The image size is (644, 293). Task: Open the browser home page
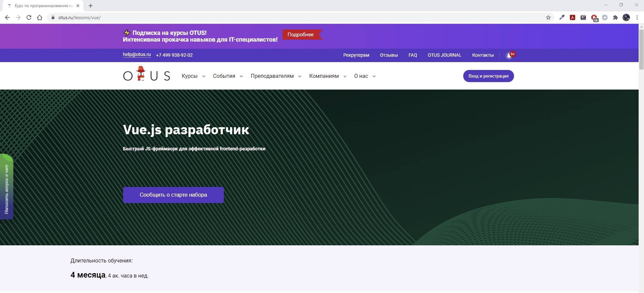pos(40,17)
